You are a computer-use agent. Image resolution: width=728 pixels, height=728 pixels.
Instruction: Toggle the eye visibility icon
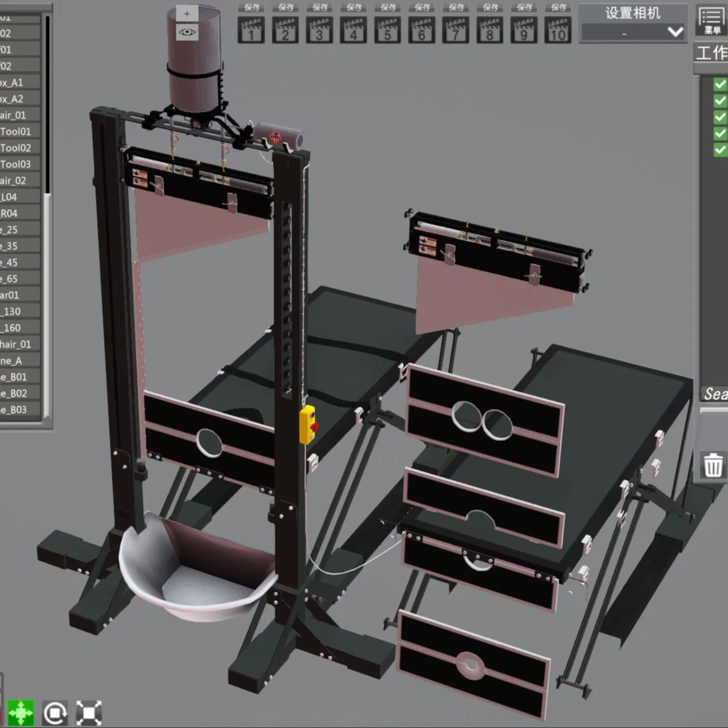(x=187, y=32)
